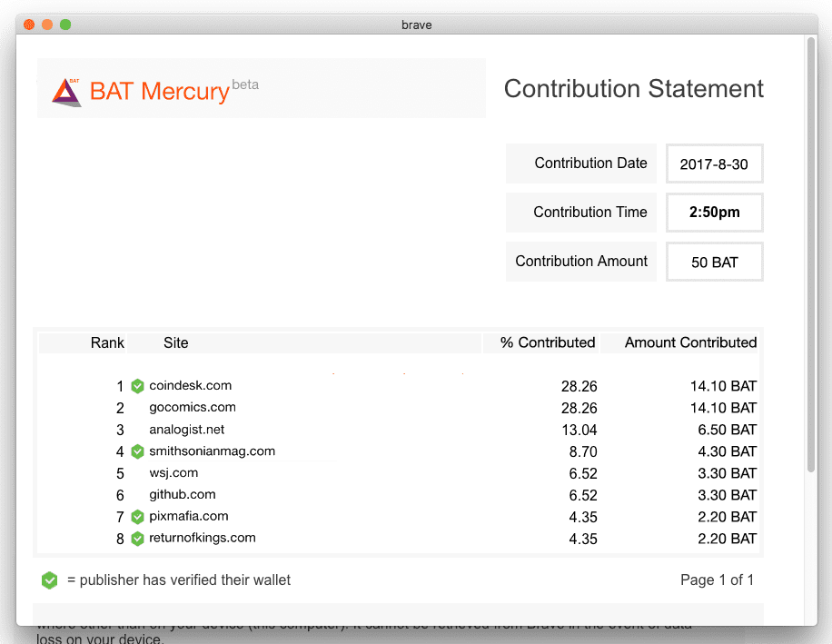Click rank number 3 for analogist.net
The image size is (832, 644).
coord(120,430)
